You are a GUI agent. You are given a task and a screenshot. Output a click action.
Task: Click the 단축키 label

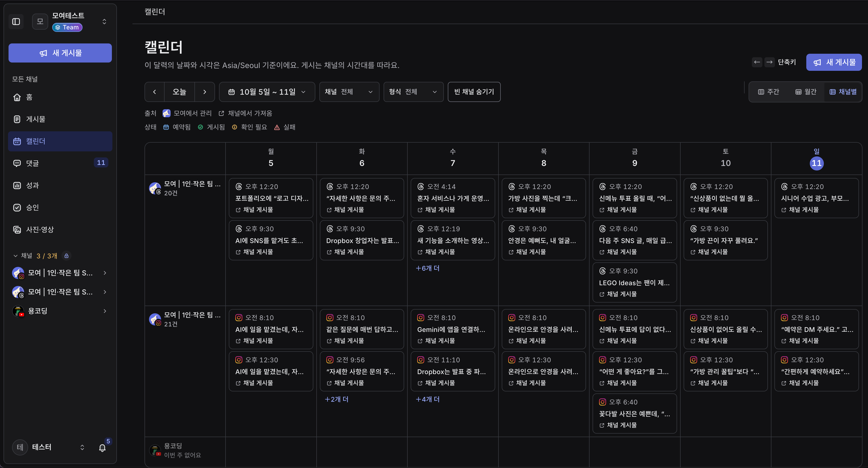pyautogui.click(x=787, y=62)
